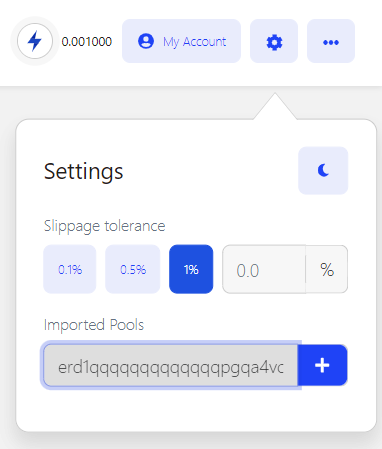The width and height of the screenshot is (382, 449).
Task: Click the 0.001000 balance amount
Action: pyautogui.click(x=87, y=42)
